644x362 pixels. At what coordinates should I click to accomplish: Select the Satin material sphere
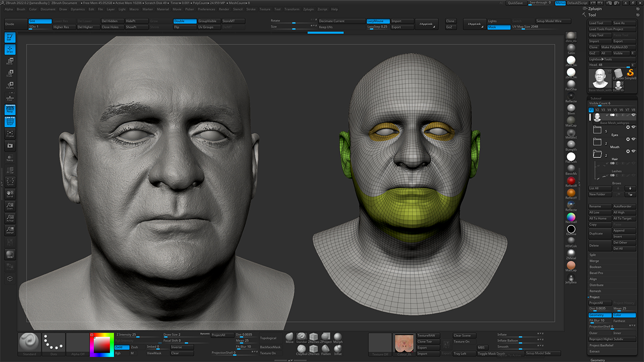(571, 49)
